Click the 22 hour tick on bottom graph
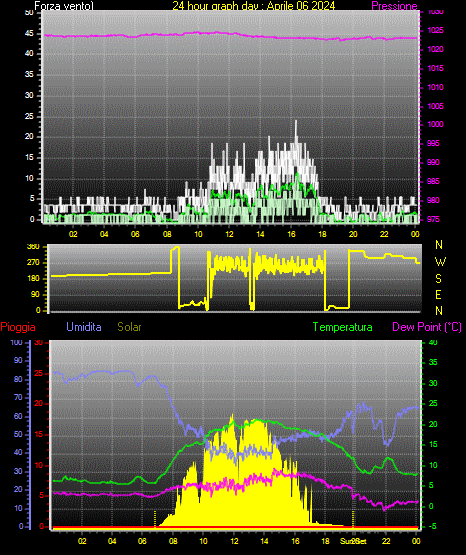Viewport: 466px width, 555px height. click(x=386, y=541)
